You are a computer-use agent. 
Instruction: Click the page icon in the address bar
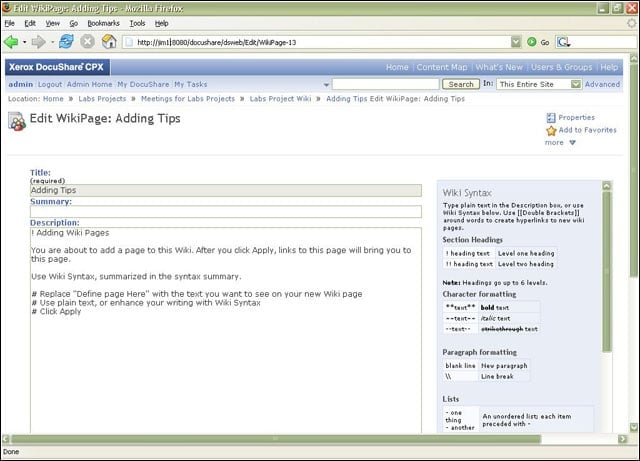[129, 42]
